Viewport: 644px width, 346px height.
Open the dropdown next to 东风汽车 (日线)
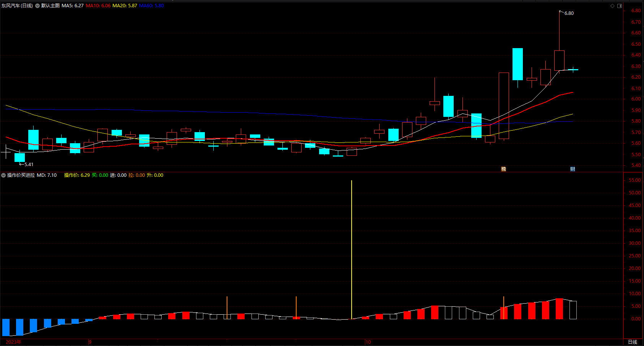click(37, 6)
